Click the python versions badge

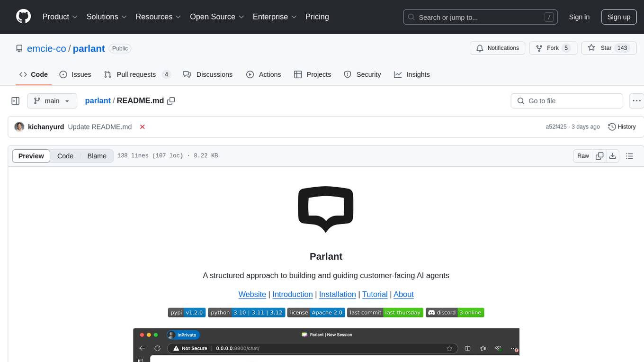click(x=246, y=313)
